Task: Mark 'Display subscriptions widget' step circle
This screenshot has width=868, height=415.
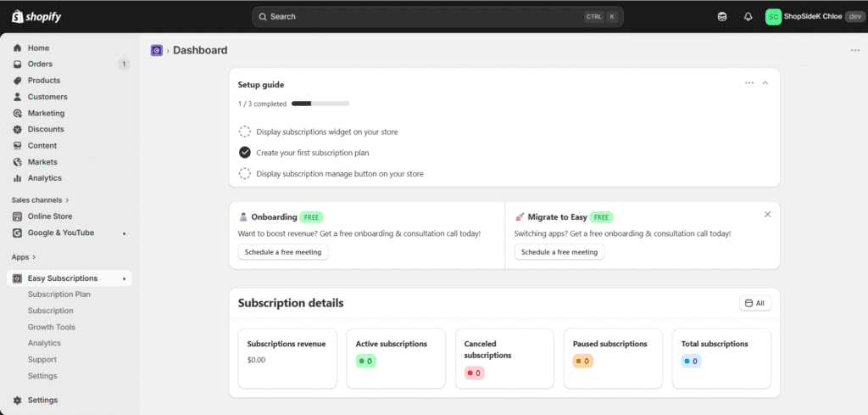Action: coord(245,132)
